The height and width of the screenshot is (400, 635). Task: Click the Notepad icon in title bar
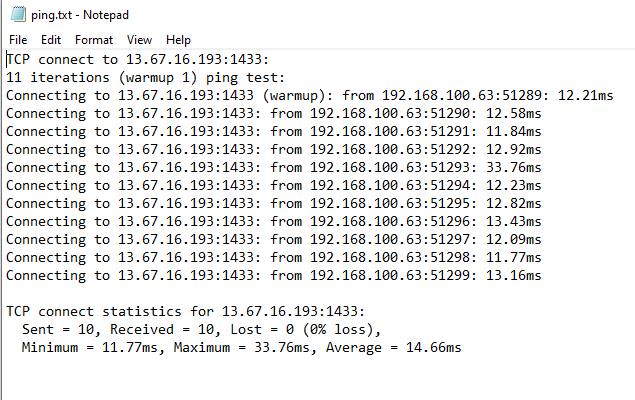(x=18, y=14)
